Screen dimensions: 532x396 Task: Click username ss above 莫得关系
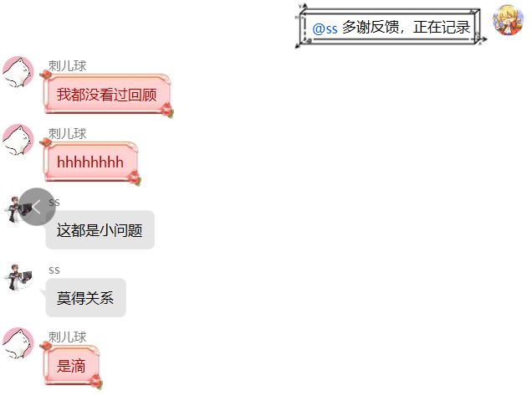[54, 270]
